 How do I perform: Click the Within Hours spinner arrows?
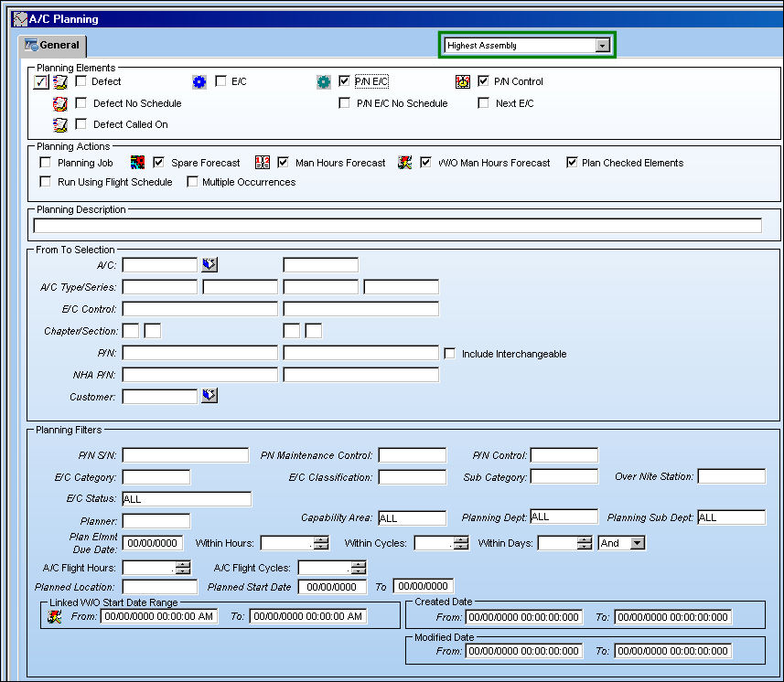[321, 543]
